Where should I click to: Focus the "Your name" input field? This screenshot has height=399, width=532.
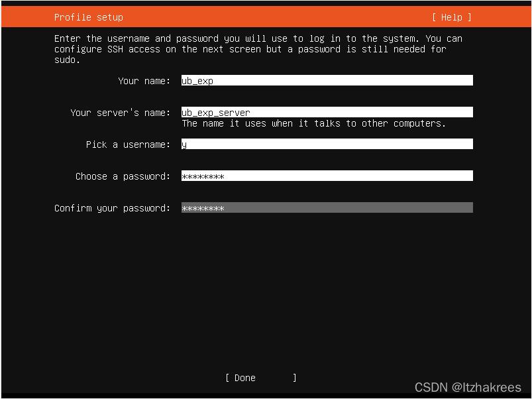327,80
